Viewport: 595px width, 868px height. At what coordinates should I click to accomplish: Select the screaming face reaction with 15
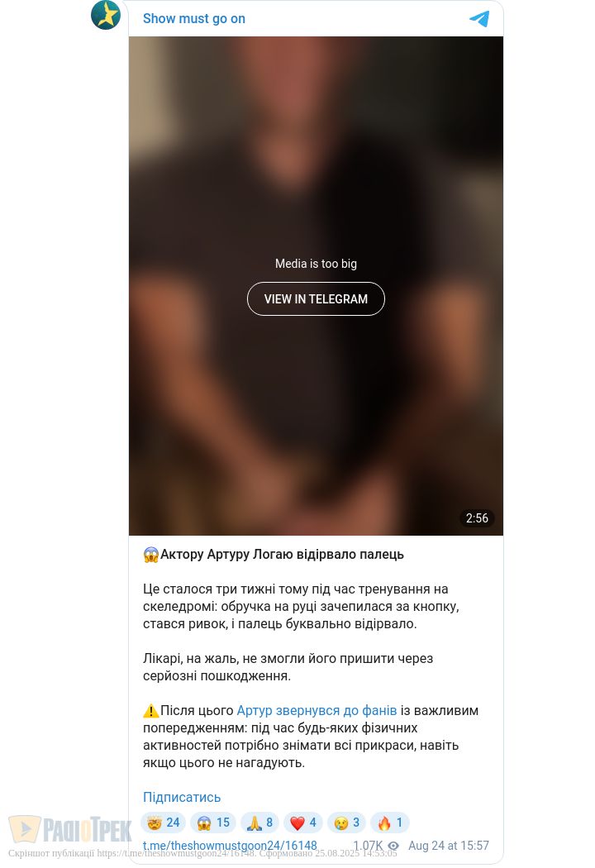point(213,823)
